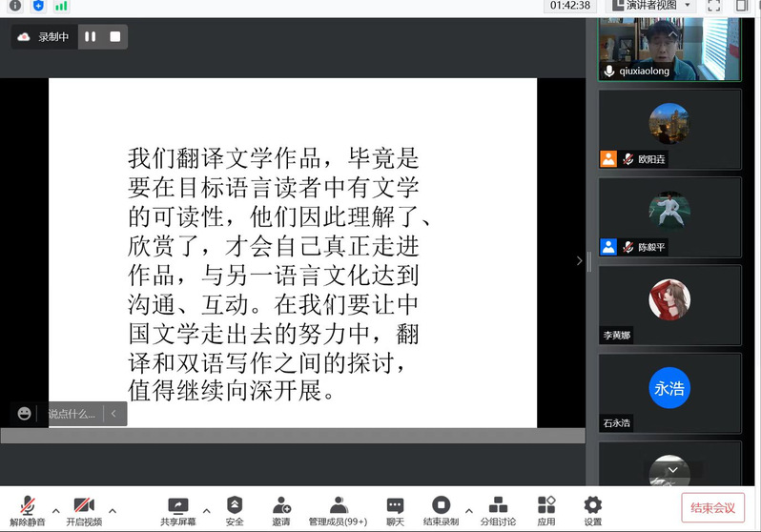This screenshot has height=532, width=761.
Task: Open 管理成员(99+) participants panel
Action: [x=339, y=511]
